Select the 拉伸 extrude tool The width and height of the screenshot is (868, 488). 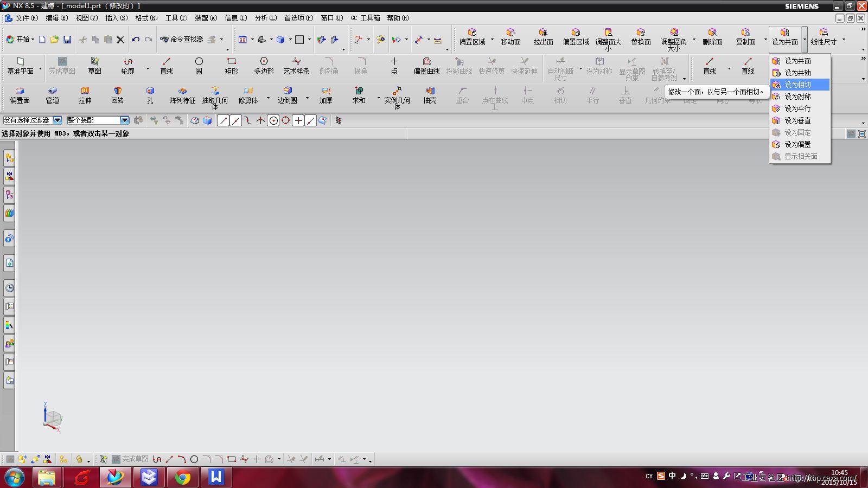(85, 95)
